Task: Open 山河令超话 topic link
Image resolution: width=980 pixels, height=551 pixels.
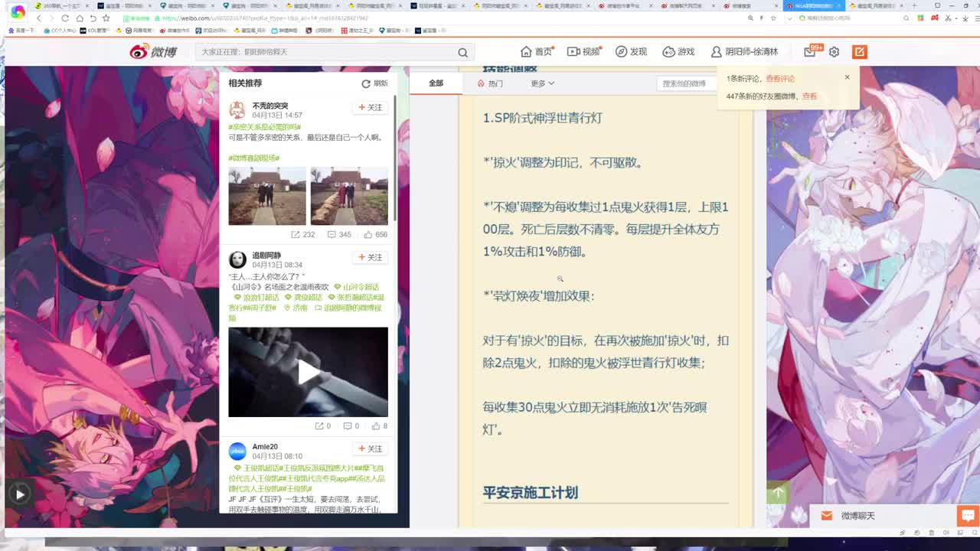Action: 356,287
